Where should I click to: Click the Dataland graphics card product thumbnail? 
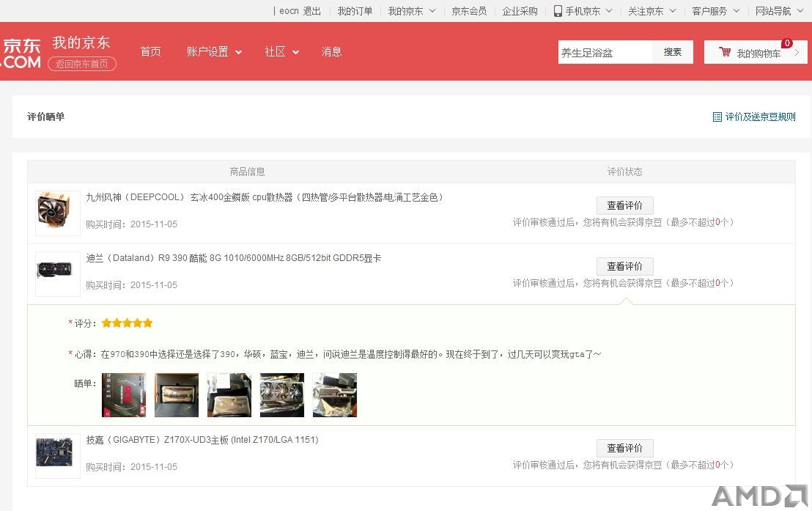pos(57,273)
